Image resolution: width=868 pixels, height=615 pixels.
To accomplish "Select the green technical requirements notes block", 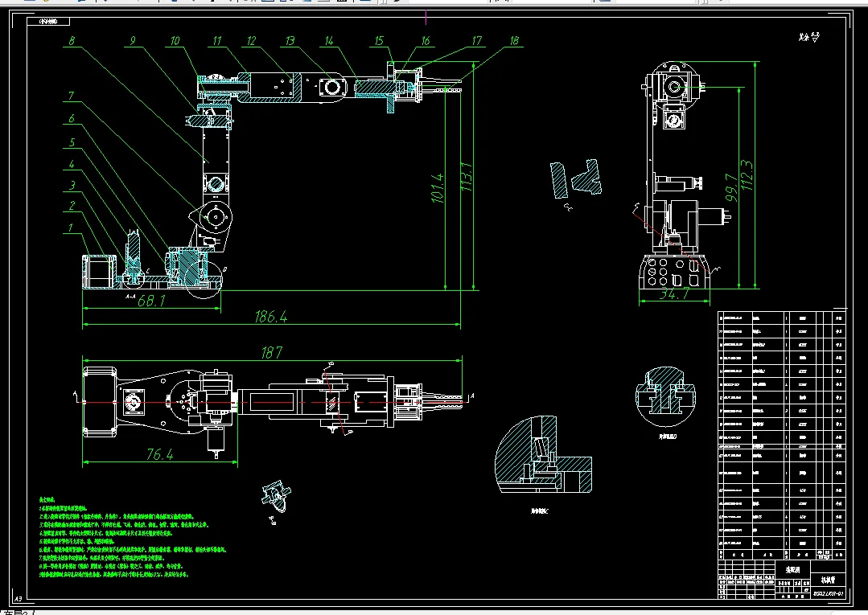I will click(133, 537).
